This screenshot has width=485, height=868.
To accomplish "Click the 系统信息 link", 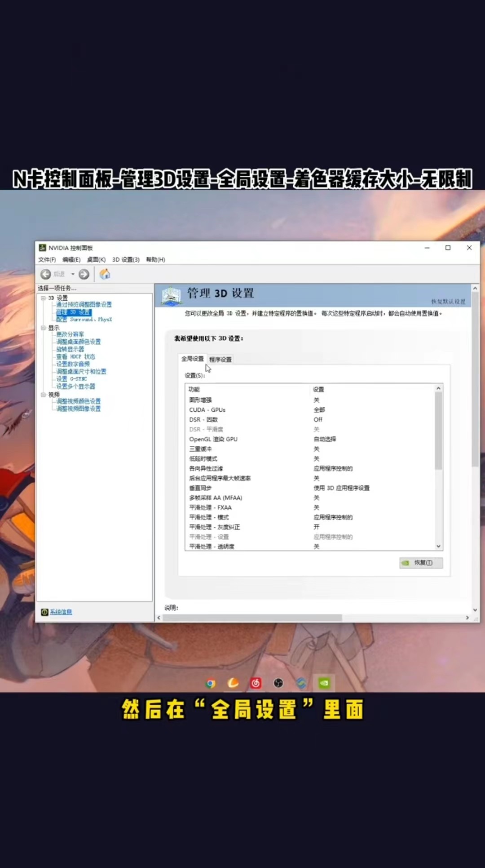I will (x=61, y=612).
